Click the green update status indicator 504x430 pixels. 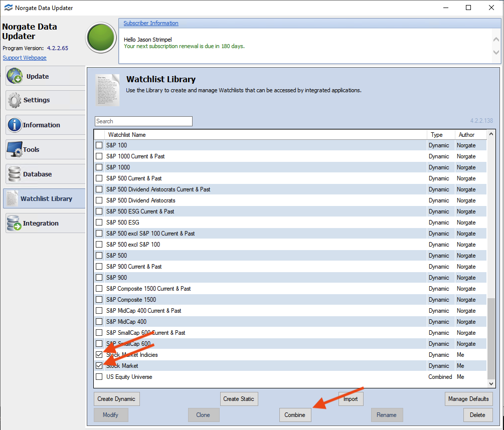pyautogui.click(x=100, y=38)
